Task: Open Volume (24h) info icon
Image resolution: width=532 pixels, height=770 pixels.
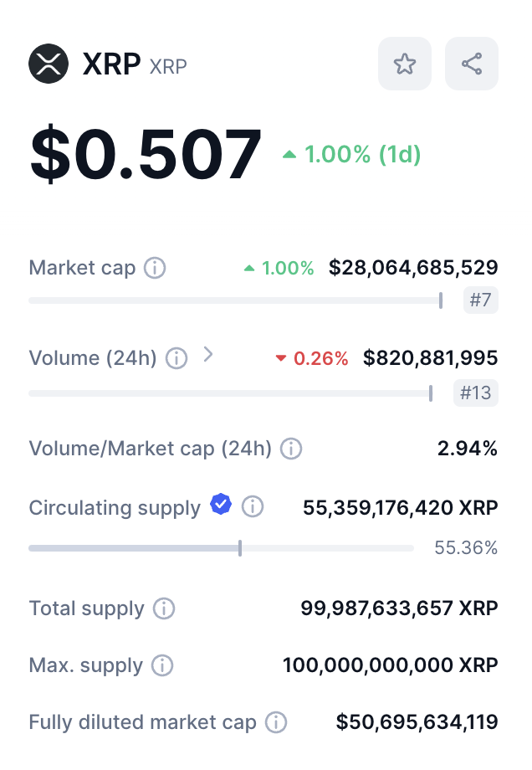Action: 176,358
